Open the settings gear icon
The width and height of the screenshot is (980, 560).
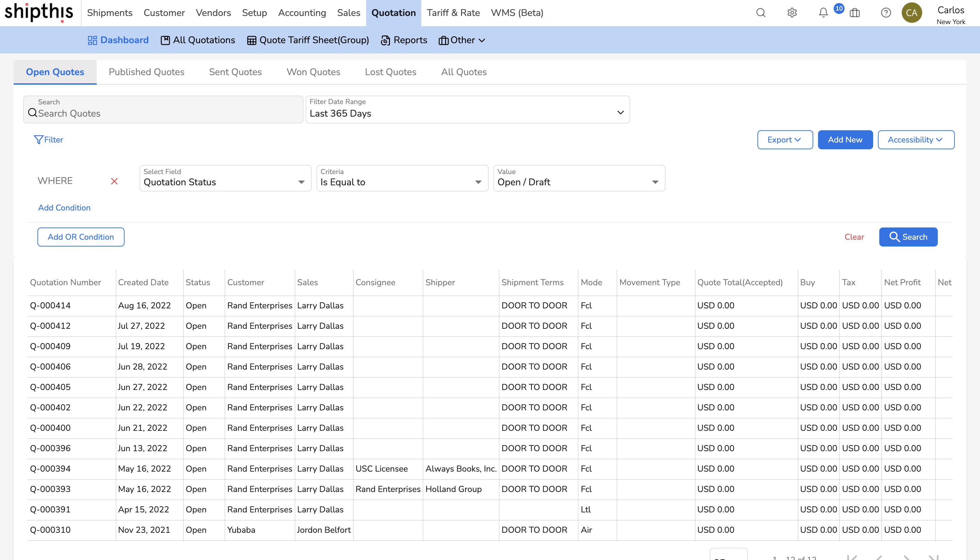tap(792, 13)
